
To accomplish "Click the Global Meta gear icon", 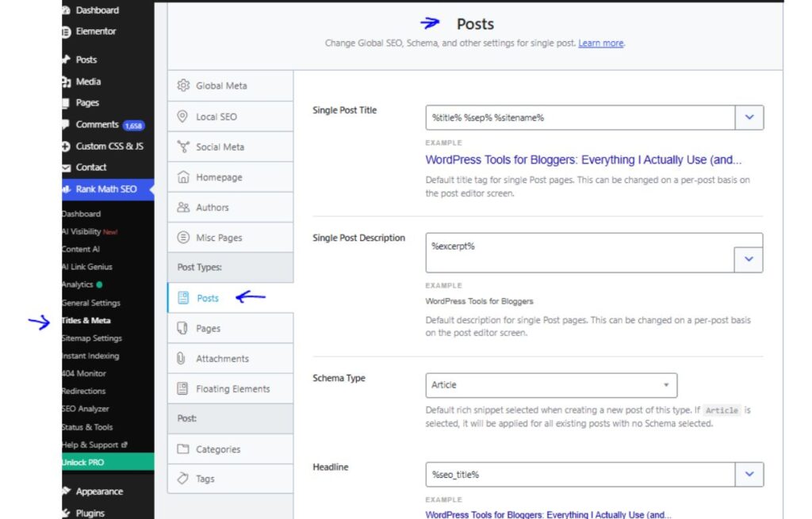I will point(183,86).
